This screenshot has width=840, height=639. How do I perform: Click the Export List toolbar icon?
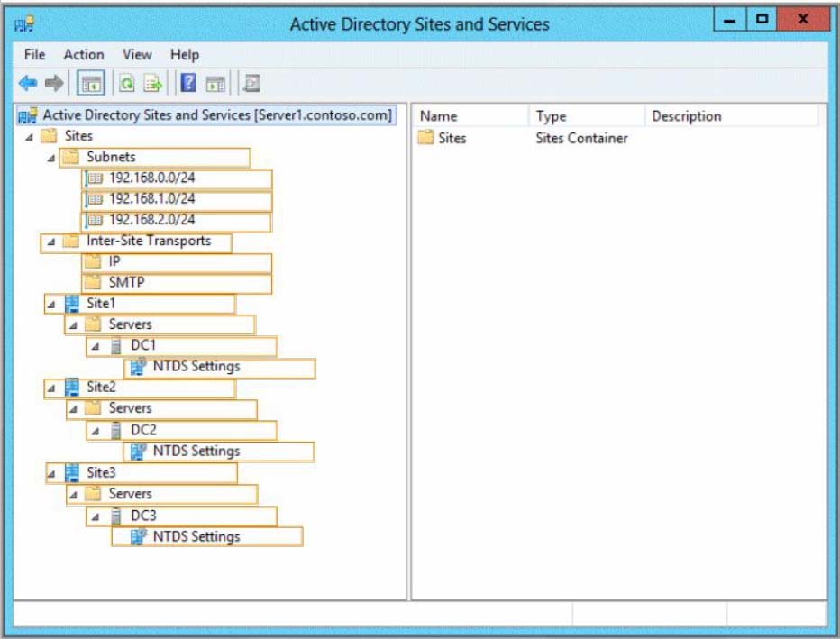[154, 84]
